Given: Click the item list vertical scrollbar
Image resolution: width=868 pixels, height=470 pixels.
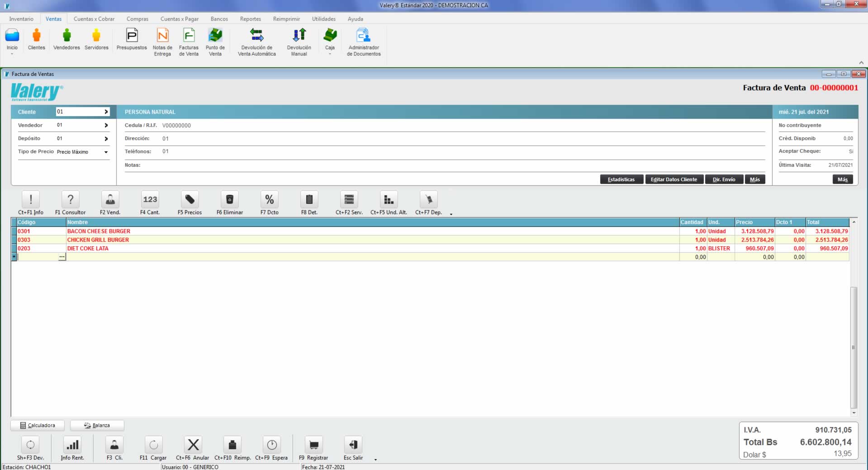Looking at the screenshot, I should [x=854, y=347].
